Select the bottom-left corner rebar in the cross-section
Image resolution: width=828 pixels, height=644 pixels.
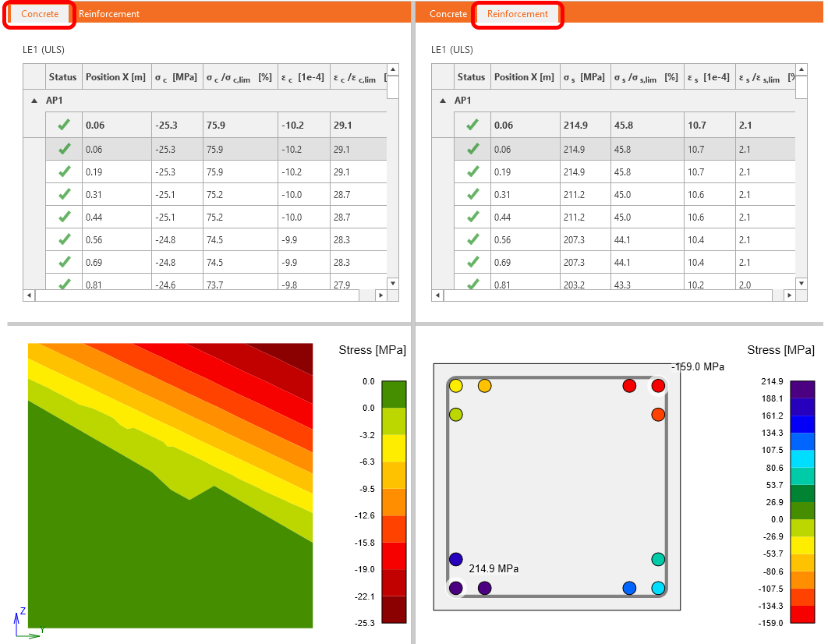coord(456,588)
